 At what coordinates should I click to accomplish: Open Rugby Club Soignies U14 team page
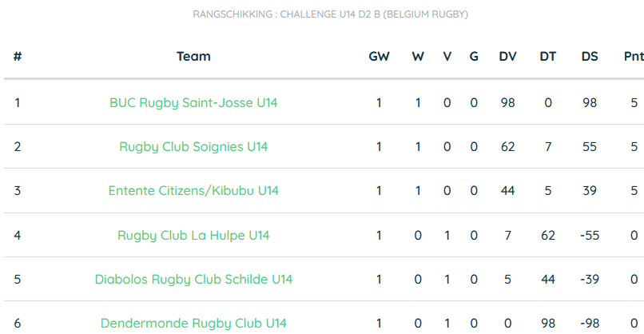pos(193,147)
